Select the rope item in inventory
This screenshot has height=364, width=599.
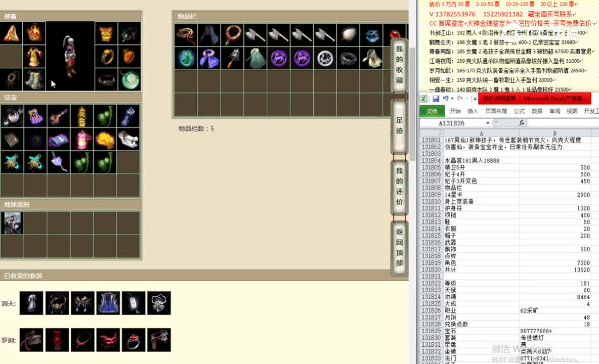point(186,35)
